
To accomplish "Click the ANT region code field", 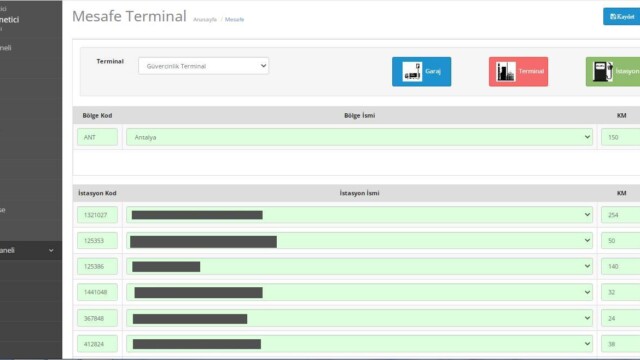I will click(x=98, y=137).
